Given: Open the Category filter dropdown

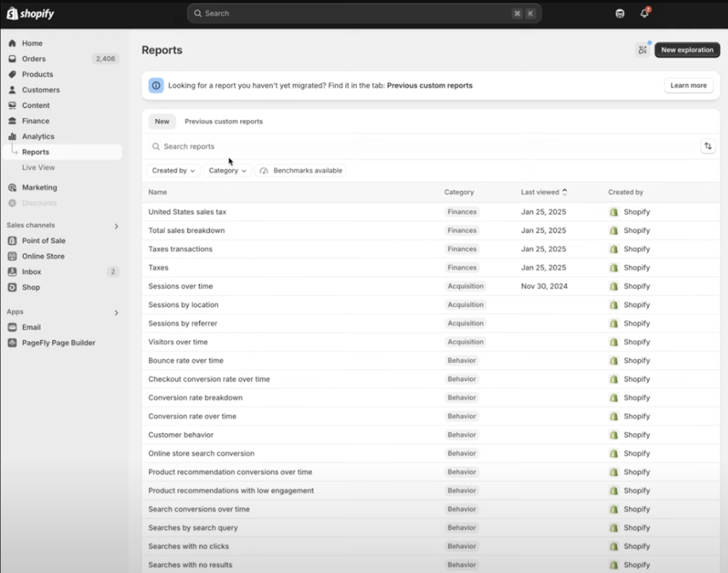Looking at the screenshot, I should [x=227, y=170].
